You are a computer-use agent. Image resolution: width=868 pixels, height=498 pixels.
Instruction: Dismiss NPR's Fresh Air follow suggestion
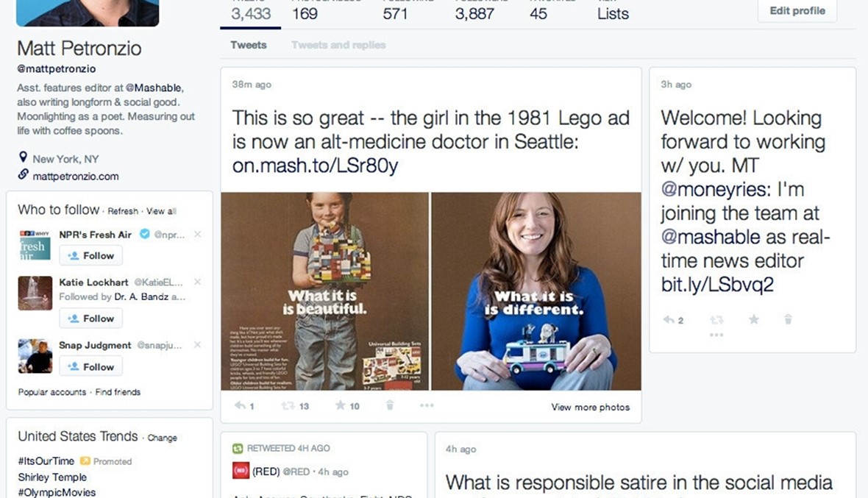pyautogui.click(x=197, y=235)
